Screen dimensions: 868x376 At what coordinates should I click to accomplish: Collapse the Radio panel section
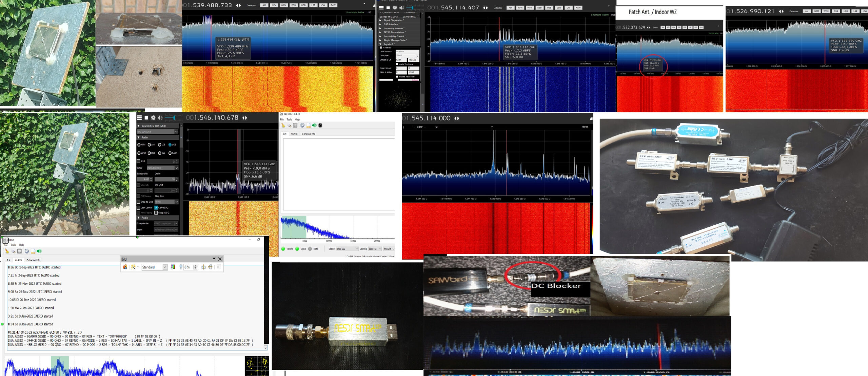(139, 137)
